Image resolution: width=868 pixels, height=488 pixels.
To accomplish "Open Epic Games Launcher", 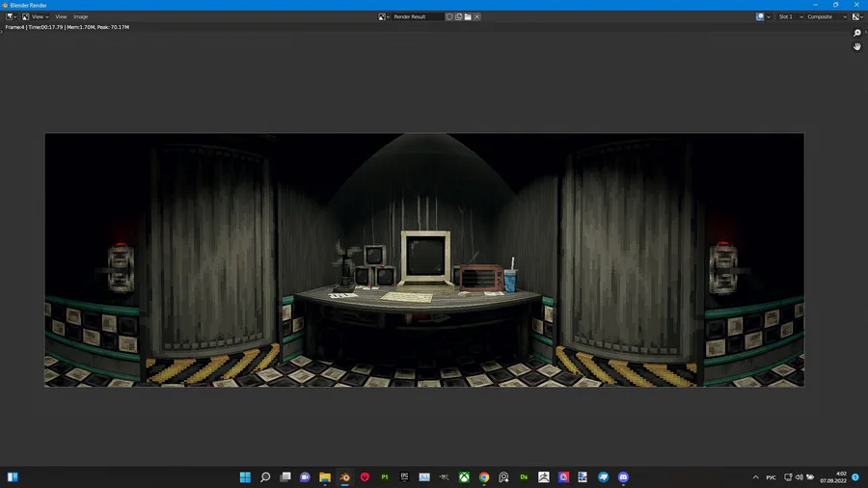I will tap(405, 477).
